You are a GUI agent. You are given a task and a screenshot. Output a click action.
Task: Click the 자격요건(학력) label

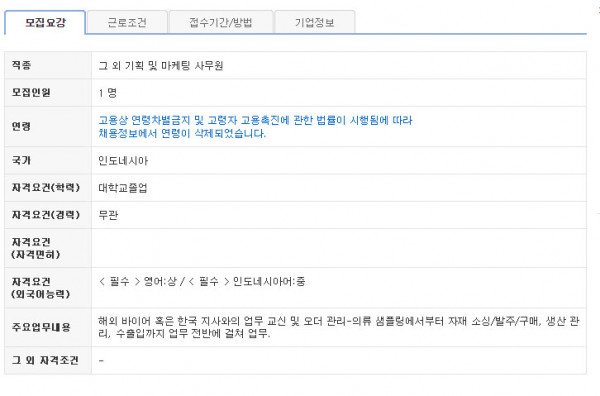[46, 187]
